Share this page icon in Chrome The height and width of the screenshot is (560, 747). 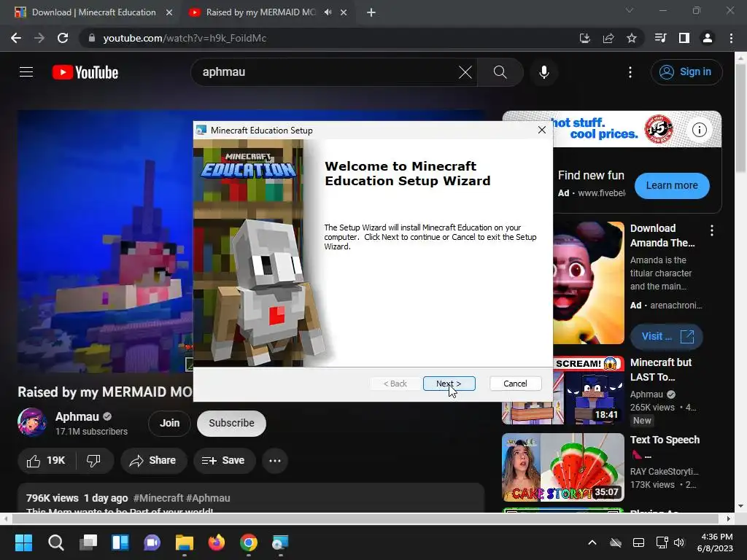click(x=608, y=38)
